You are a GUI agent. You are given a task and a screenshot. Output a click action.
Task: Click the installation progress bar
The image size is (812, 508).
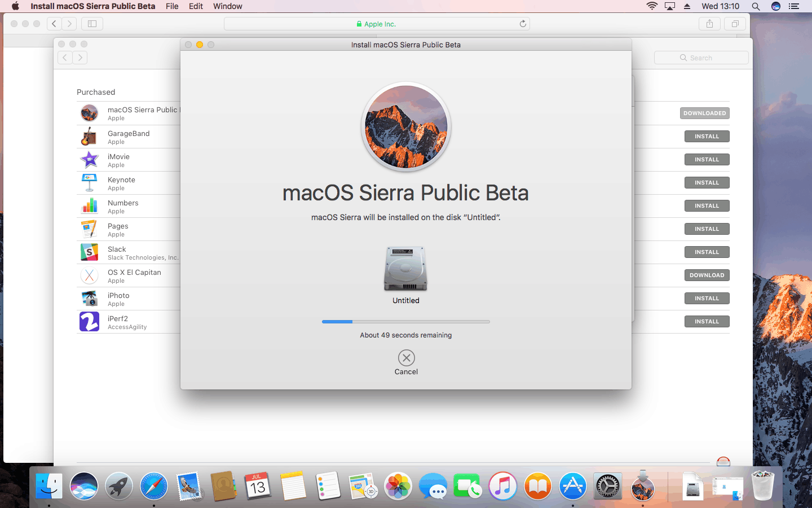pyautogui.click(x=406, y=322)
